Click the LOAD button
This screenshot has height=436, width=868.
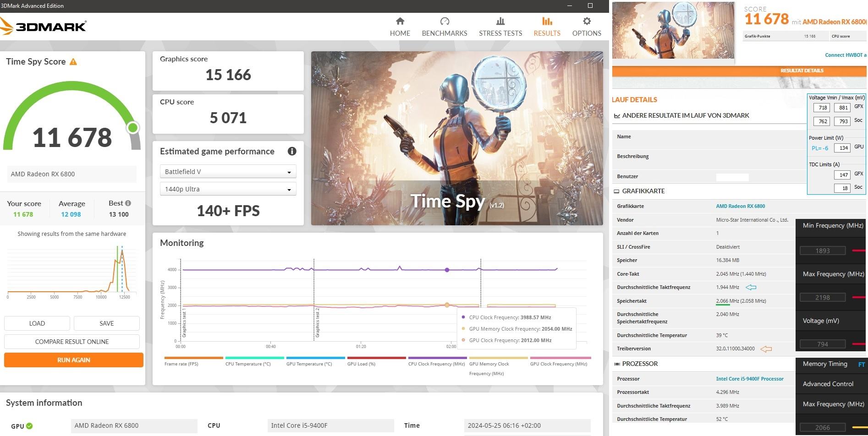coord(37,323)
